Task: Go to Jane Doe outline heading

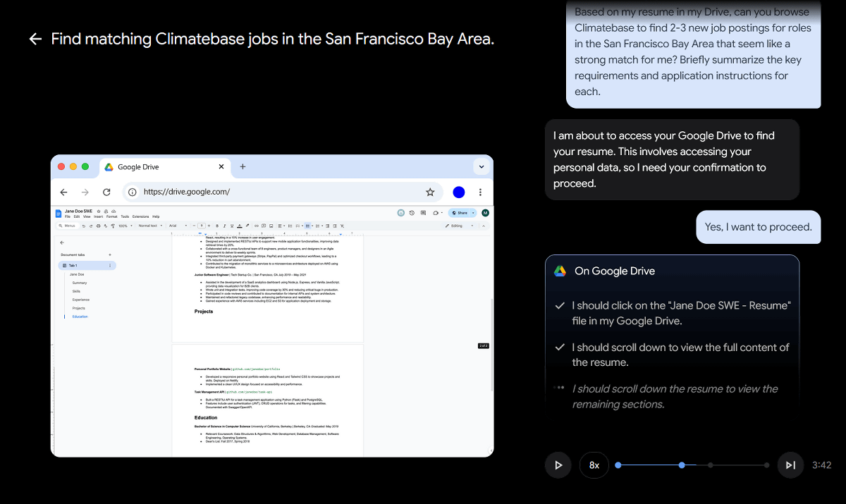Action: coord(76,274)
